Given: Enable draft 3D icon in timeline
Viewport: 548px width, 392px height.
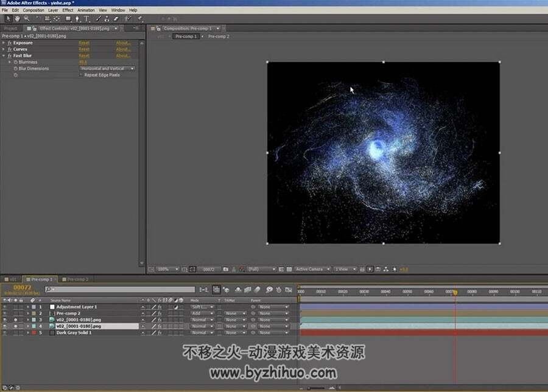Looking at the screenshot, I should click(x=226, y=289).
